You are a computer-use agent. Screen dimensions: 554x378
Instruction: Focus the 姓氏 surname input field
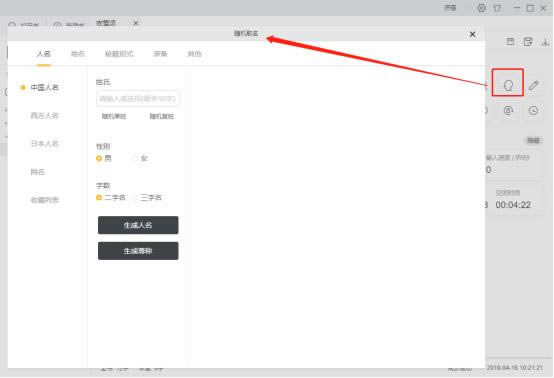(x=137, y=99)
